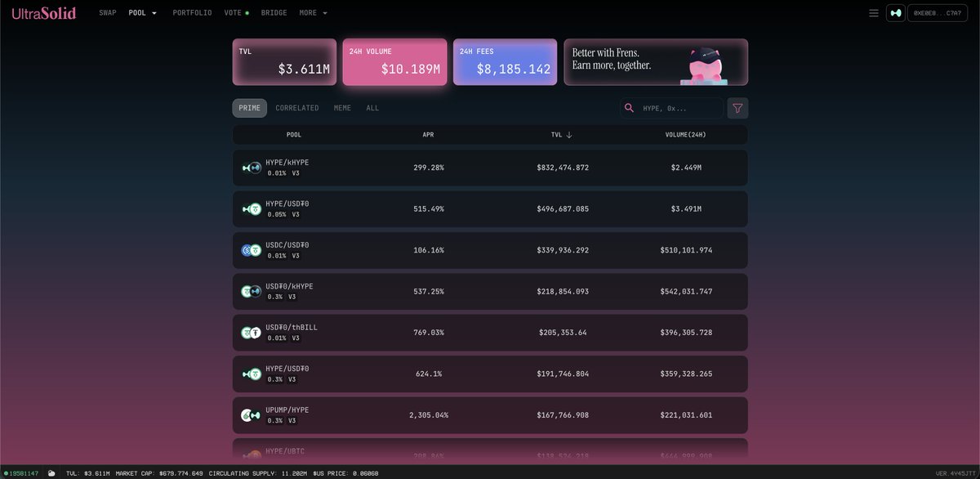Click the search magnifier icon
Screen dimensions: 980x479
tap(629, 108)
